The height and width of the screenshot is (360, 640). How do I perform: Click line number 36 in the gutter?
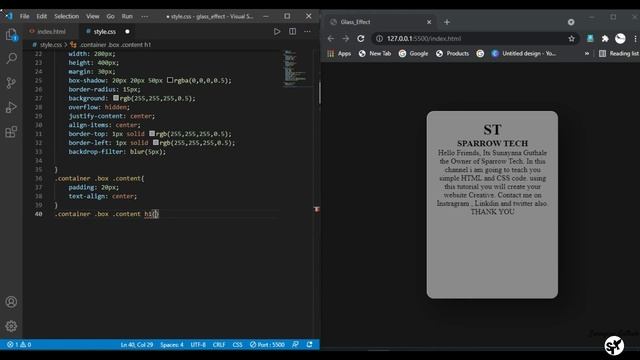point(38,178)
